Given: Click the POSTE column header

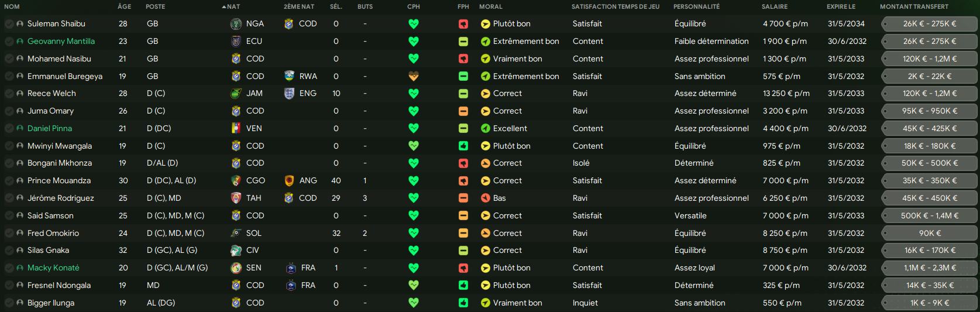Looking at the screenshot, I should click(x=156, y=6).
